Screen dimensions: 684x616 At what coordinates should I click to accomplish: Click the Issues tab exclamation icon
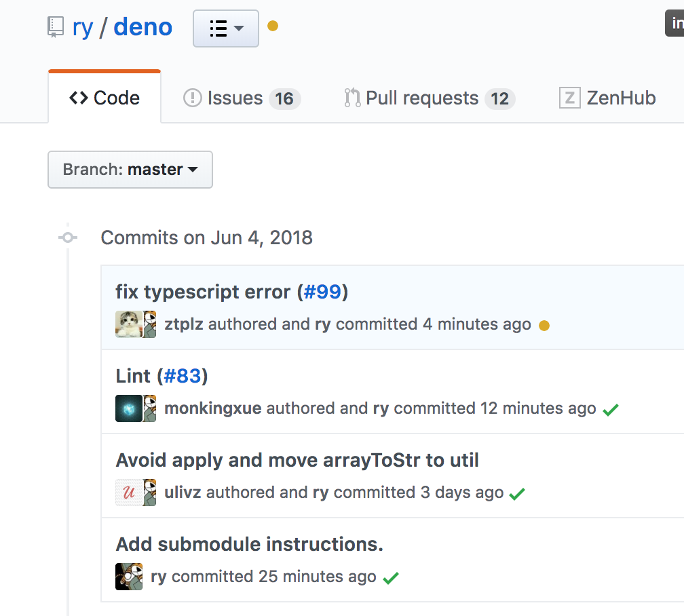click(x=193, y=98)
